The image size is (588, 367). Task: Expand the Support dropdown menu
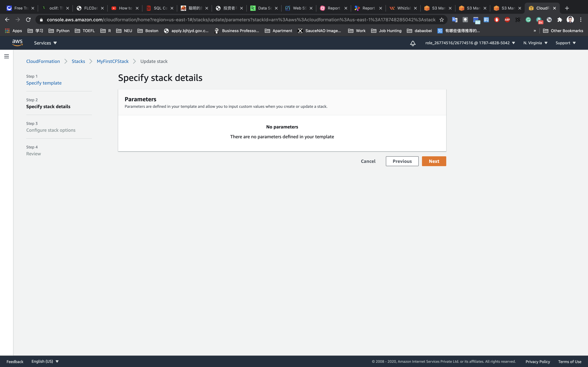tap(565, 43)
